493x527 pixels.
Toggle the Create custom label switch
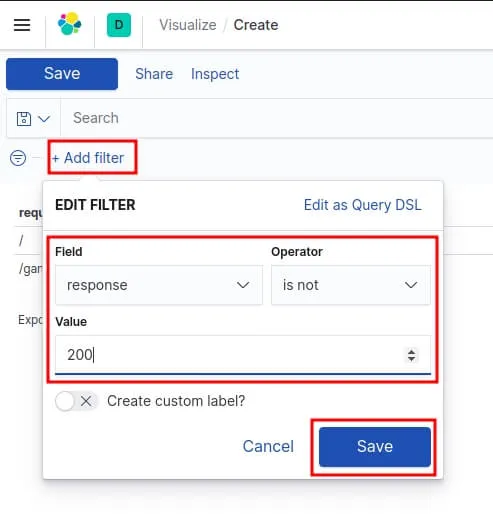coord(76,401)
